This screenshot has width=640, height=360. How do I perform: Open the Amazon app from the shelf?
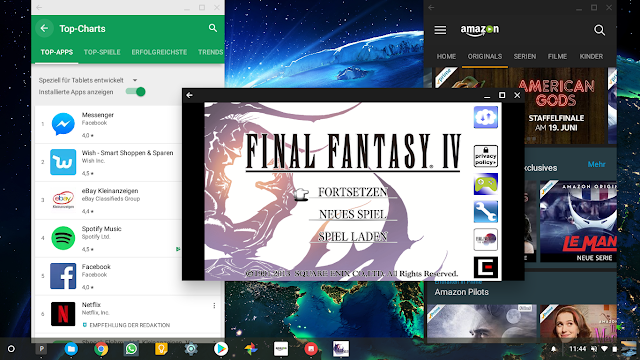pyautogui.click(x=281, y=349)
